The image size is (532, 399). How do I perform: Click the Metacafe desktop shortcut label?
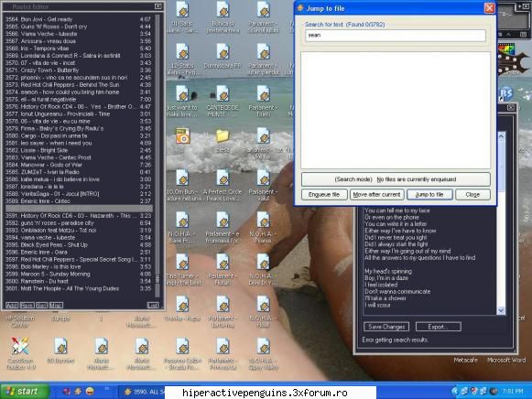(x=465, y=360)
